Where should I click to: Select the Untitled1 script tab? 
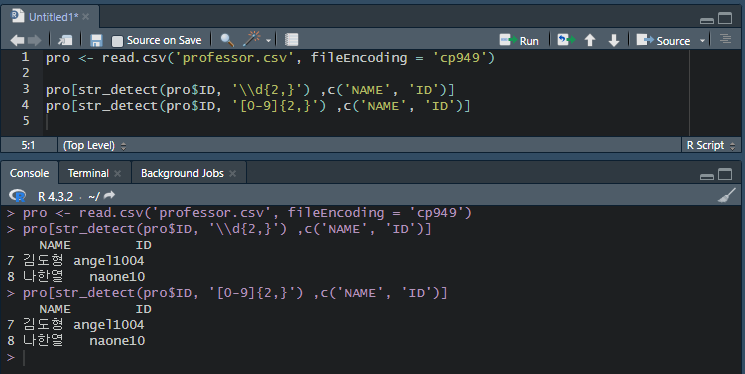click(x=53, y=17)
